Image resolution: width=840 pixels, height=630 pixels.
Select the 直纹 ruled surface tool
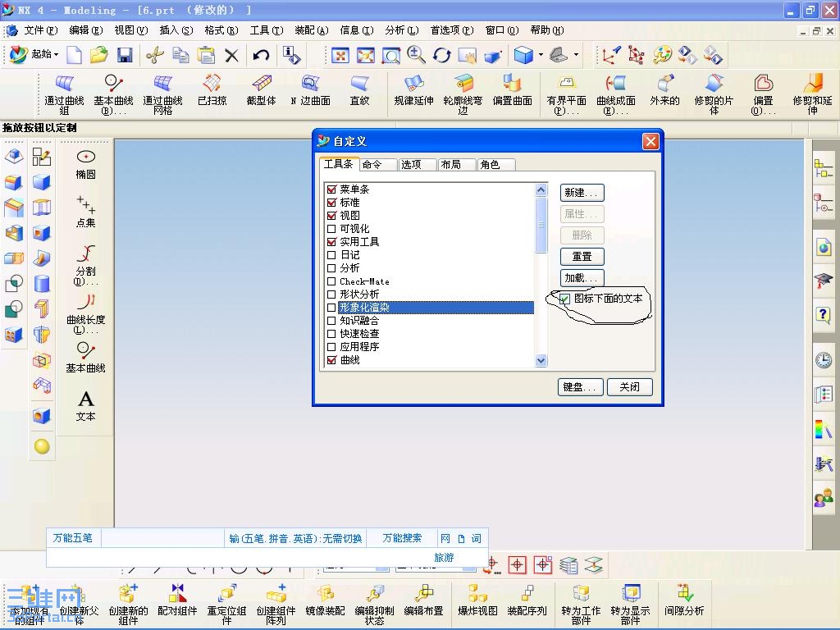[x=359, y=90]
